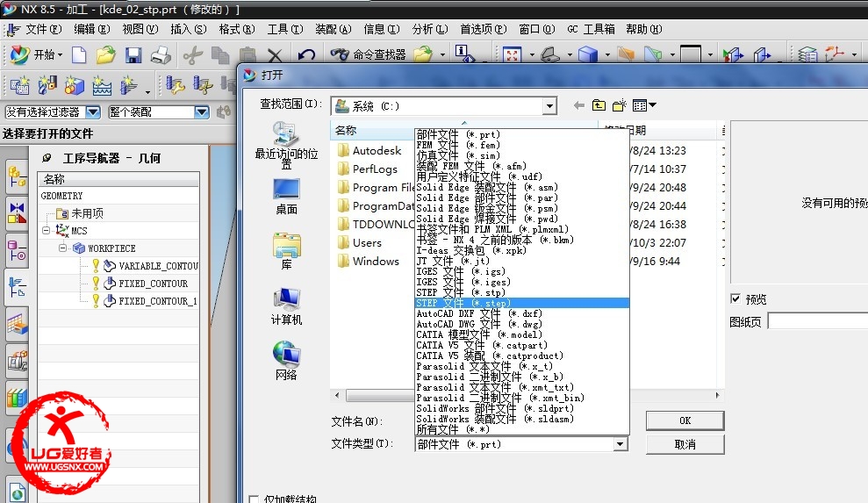Select the Windows folder in file list
Screen dimensions: 868x503
point(368,261)
